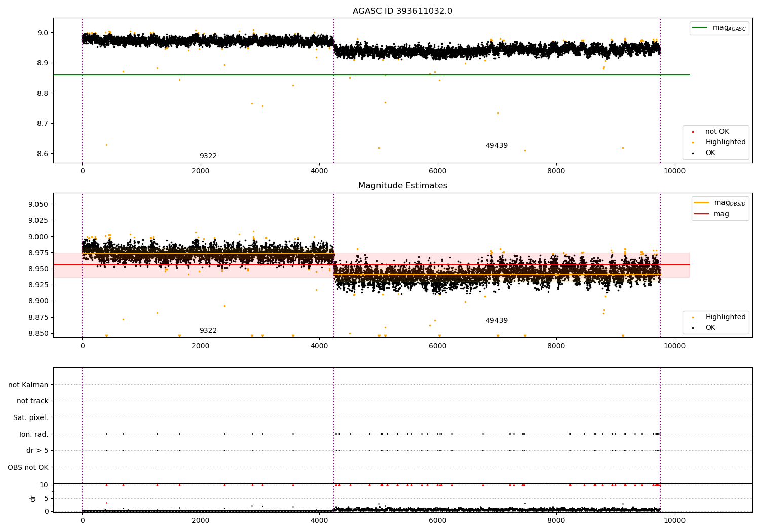The image size is (760, 532).
Task: Click x-axis tick 4000 under middle plot
Action: click(319, 346)
